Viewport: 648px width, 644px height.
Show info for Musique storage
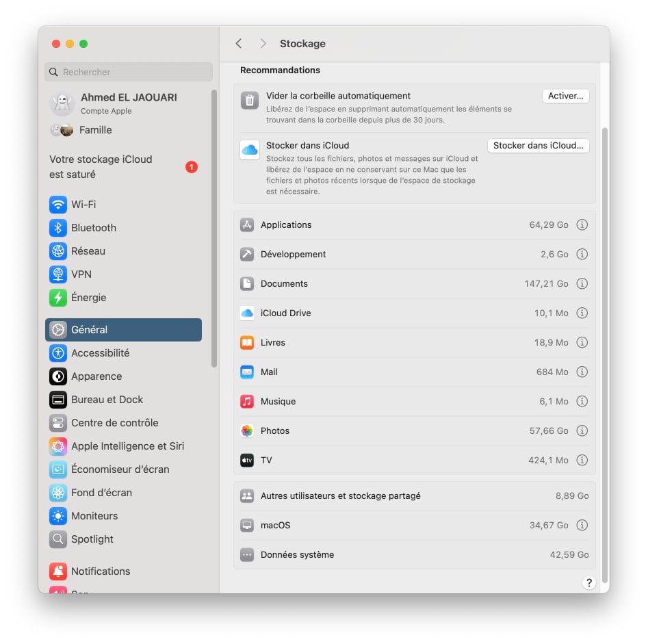[x=582, y=401]
